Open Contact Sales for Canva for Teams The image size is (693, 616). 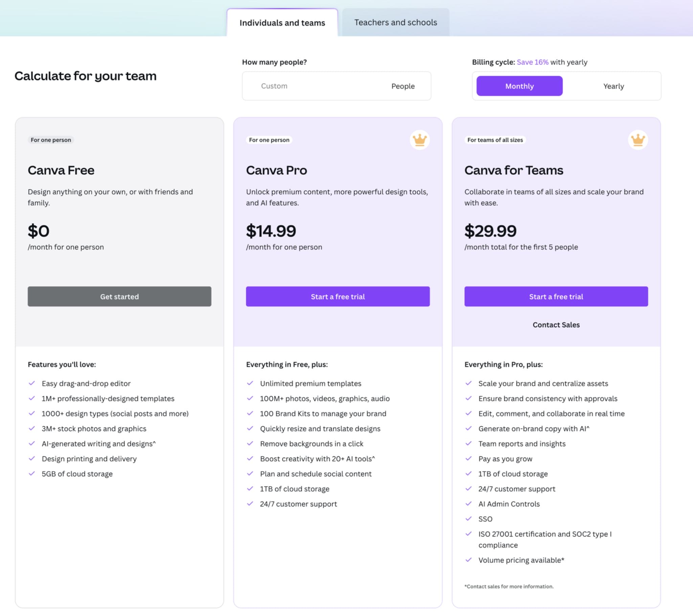[x=556, y=325]
